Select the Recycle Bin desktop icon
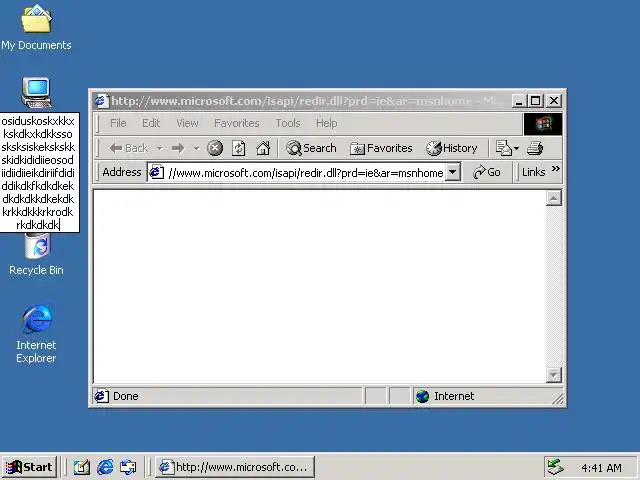 [x=37, y=246]
